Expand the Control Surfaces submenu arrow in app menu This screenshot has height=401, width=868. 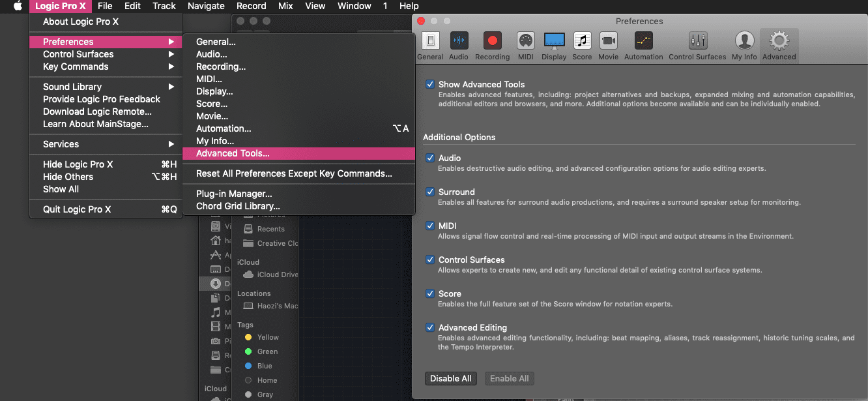pyautogui.click(x=171, y=54)
